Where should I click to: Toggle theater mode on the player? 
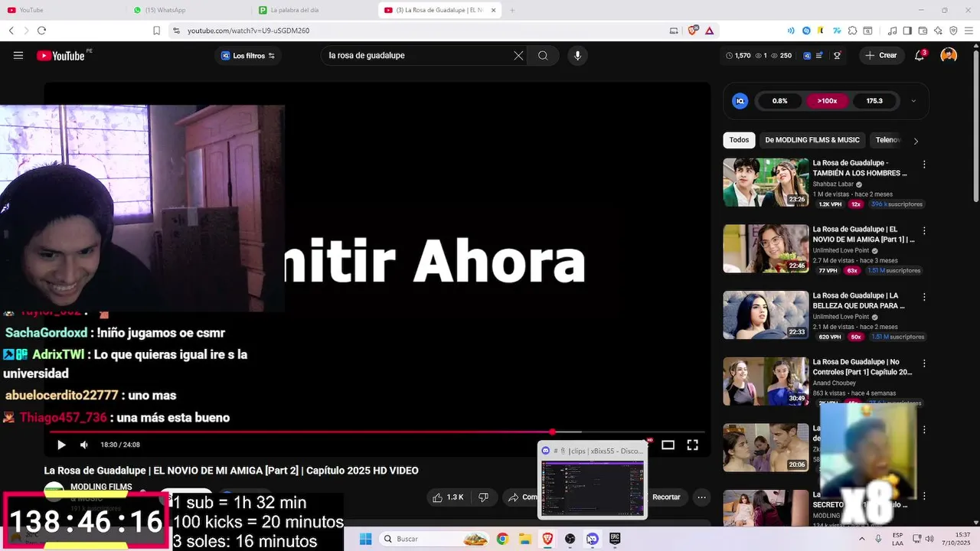668,445
